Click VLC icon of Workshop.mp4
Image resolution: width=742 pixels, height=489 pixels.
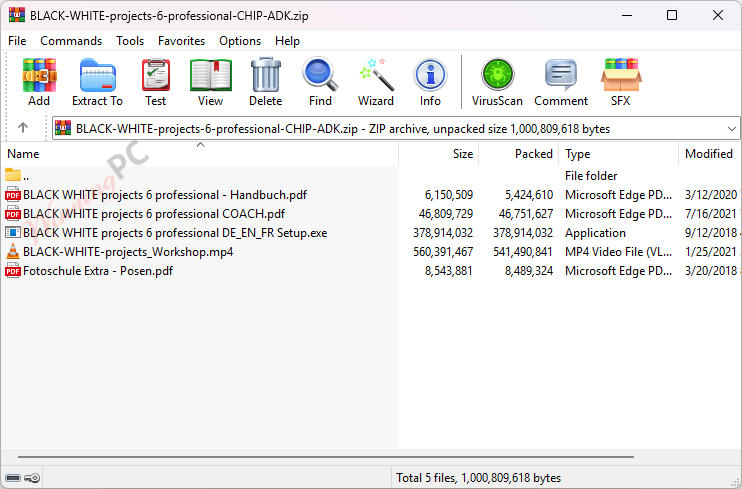(x=13, y=251)
